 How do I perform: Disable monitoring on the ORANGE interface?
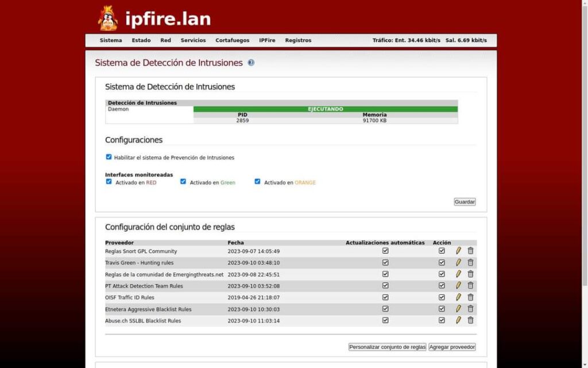click(257, 182)
